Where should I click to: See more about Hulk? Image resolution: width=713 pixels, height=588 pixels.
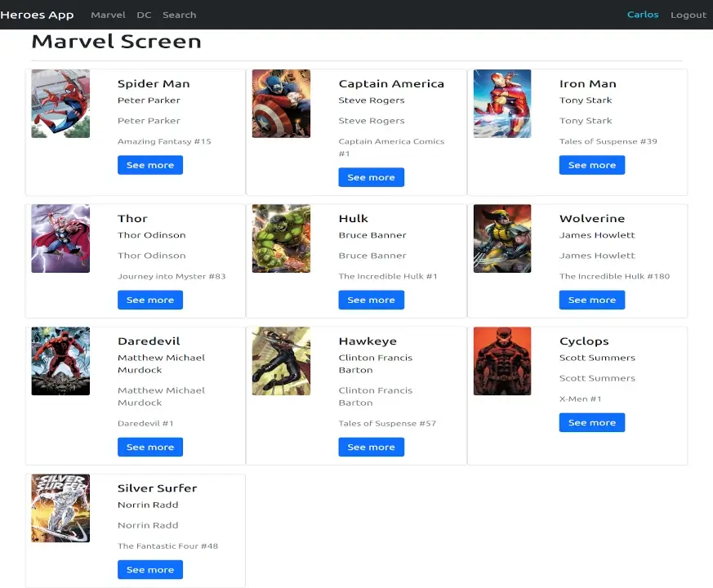[x=371, y=301]
